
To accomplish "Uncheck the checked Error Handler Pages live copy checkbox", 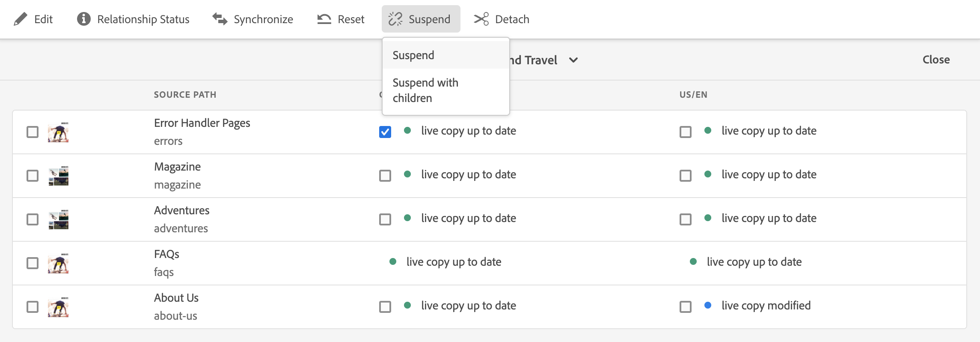I will (x=385, y=132).
